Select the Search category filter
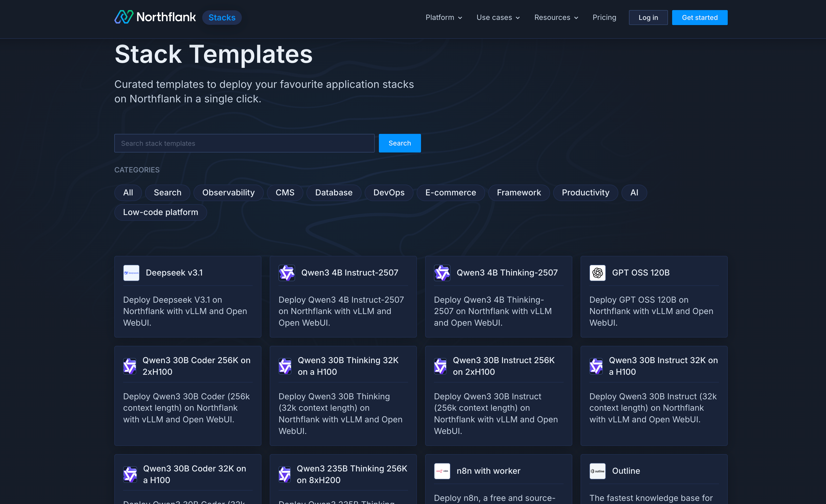826x504 pixels. [x=168, y=193]
